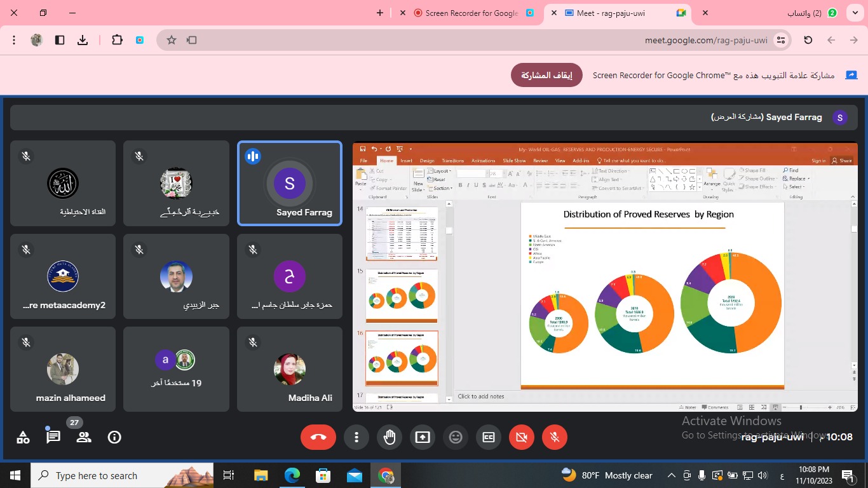The height and width of the screenshot is (488, 868).
Task: Click the present screen button
Action: 423,437
